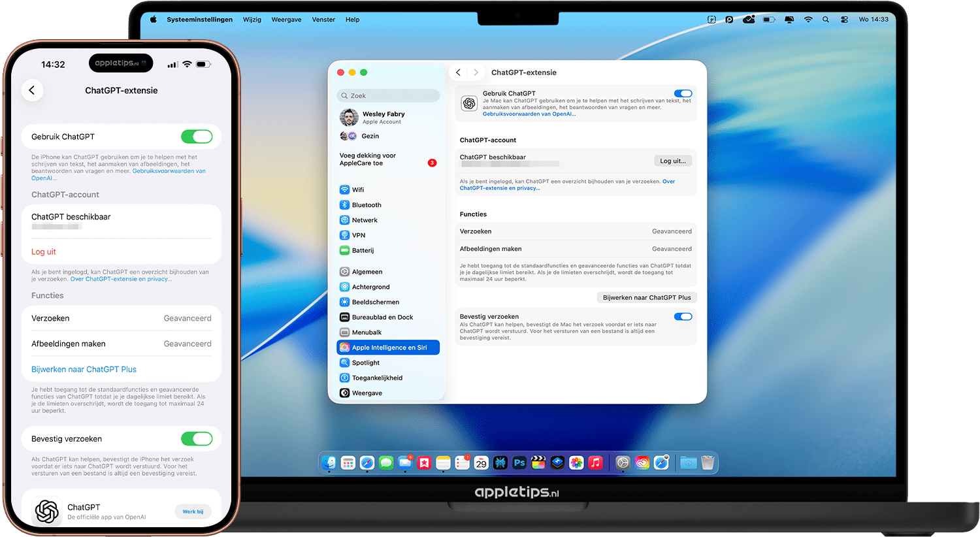Toggle Bevestig verzoeken switch on the iPhone

tap(197, 438)
